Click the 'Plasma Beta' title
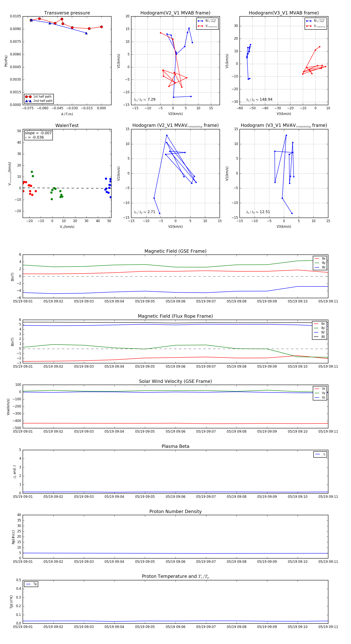This screenshot has width=351, height=644. point(175,446)
